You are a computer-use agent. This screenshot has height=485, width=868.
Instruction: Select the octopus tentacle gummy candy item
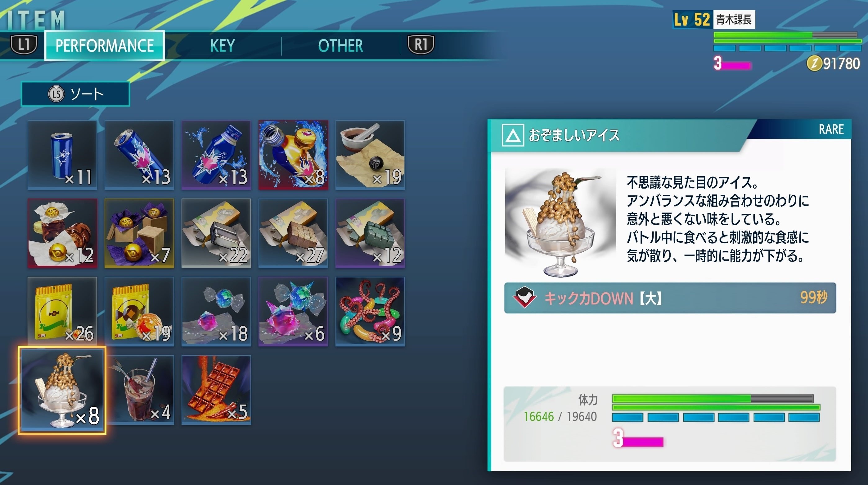click(370, 311)
